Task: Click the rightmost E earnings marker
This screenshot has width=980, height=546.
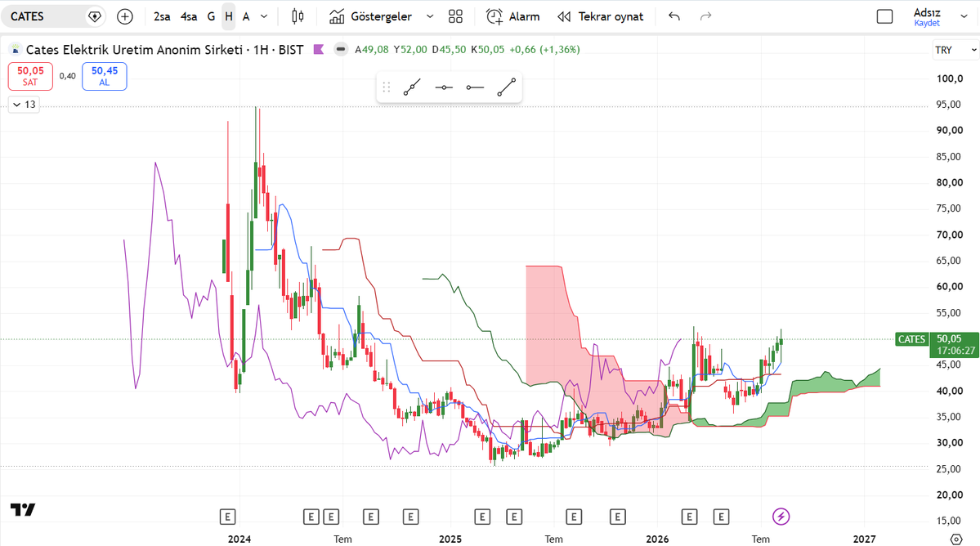Action: tap(721, 517)
